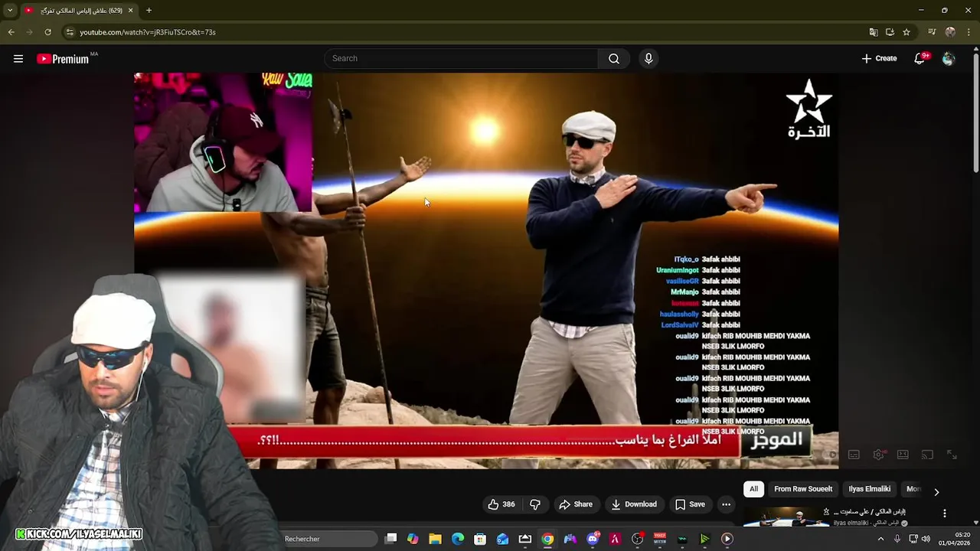The width and height of the screenshot is (980, 551).
Task: Toggle autoplay switch in player
Action: pos(830,455)
